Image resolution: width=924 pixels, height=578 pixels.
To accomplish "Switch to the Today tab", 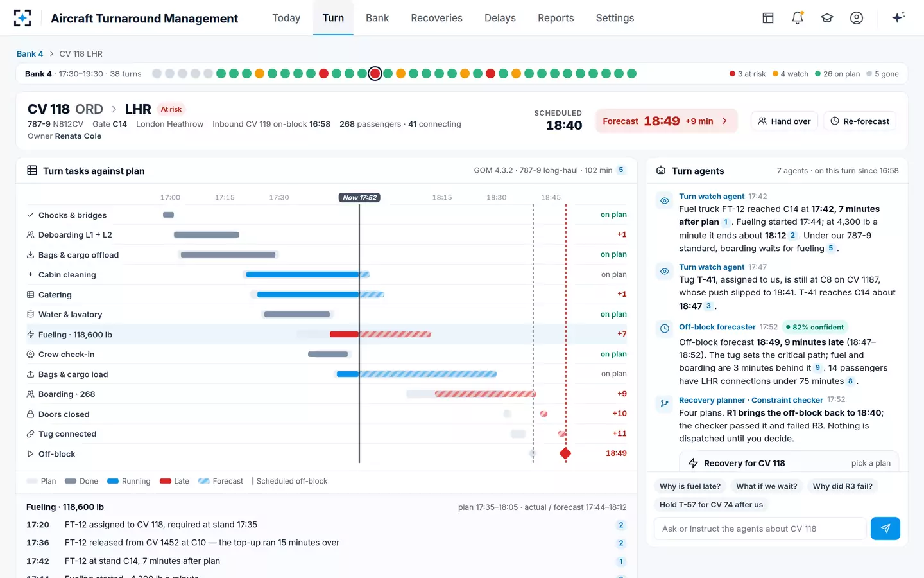I will (286, 18).
